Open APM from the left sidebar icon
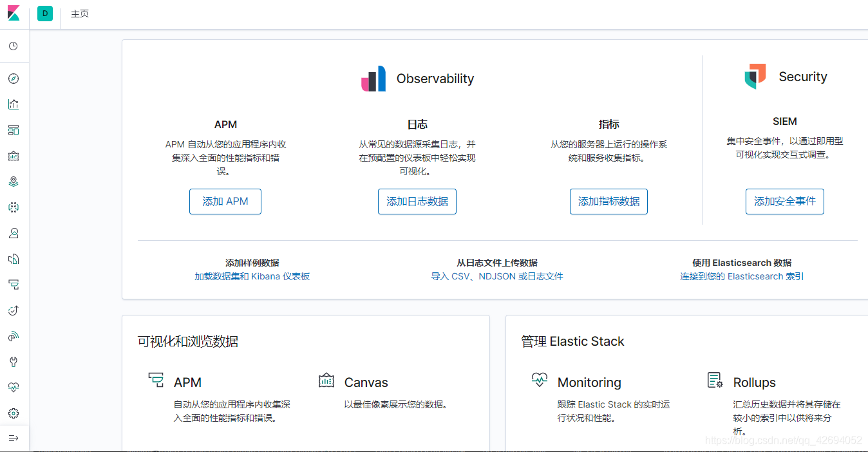 (x=14, y=285)
